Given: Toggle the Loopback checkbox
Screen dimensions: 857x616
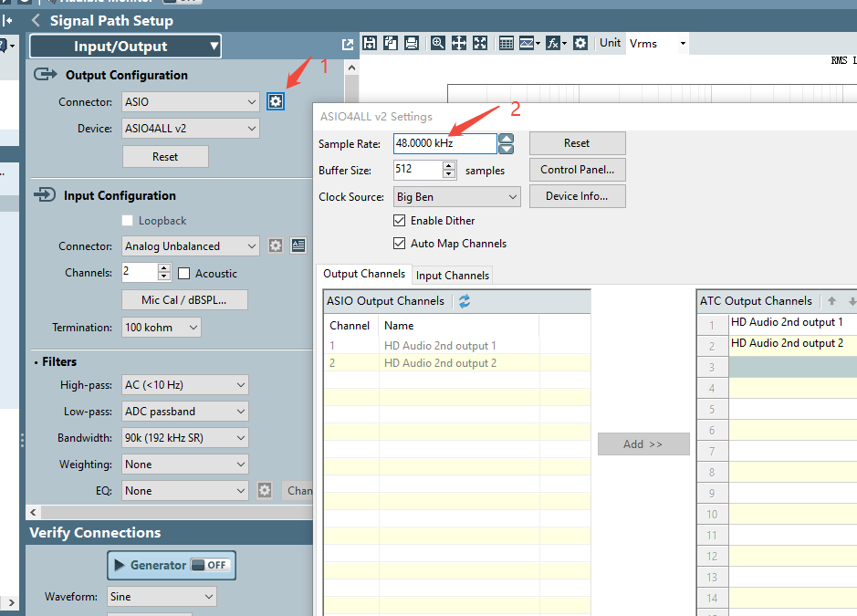Looking at the screenshot, I should click(128, 220).
